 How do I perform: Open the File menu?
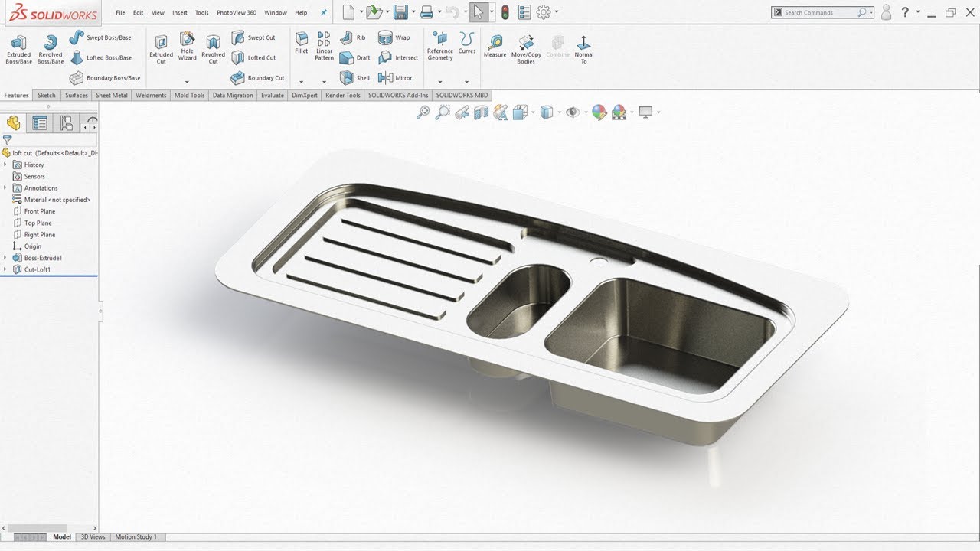pyautogui.click(x=120, y=13)
